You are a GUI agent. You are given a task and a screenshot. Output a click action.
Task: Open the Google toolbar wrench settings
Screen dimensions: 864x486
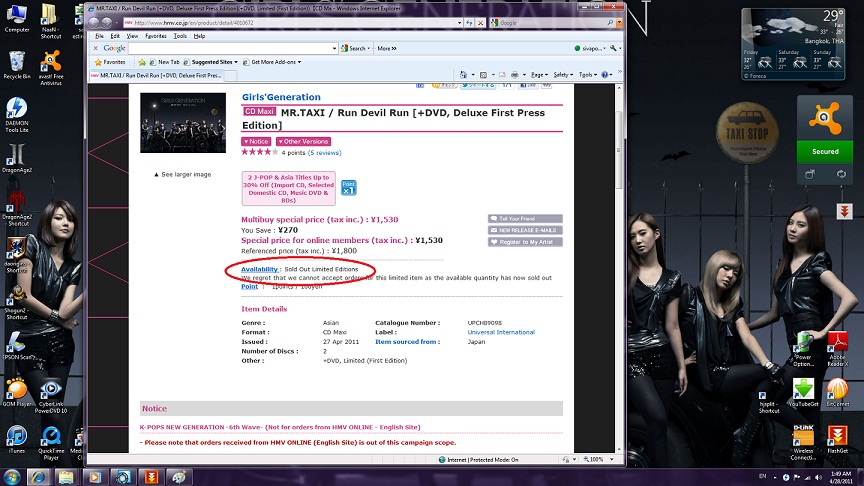pos(613,48)
